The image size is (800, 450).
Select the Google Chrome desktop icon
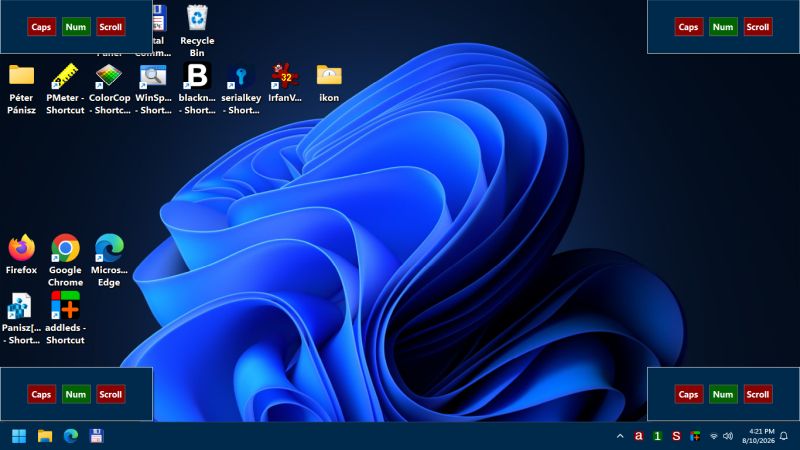point(65,260)
